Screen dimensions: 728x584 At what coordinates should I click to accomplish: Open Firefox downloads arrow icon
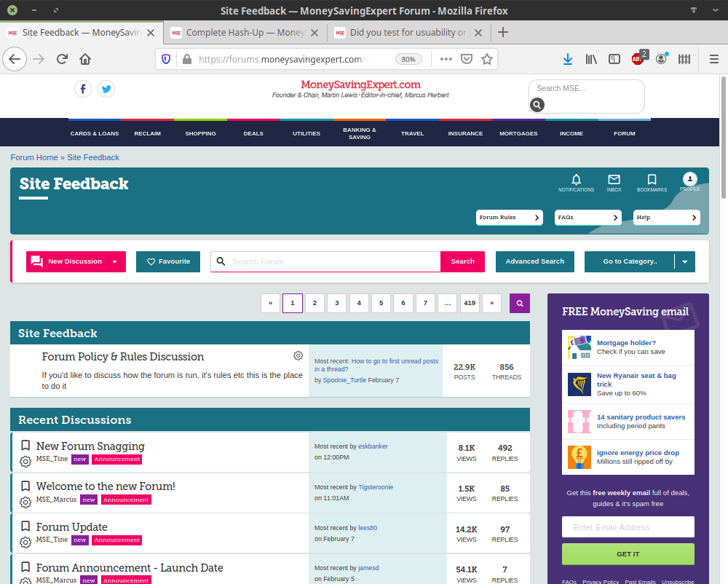point(567,59)
